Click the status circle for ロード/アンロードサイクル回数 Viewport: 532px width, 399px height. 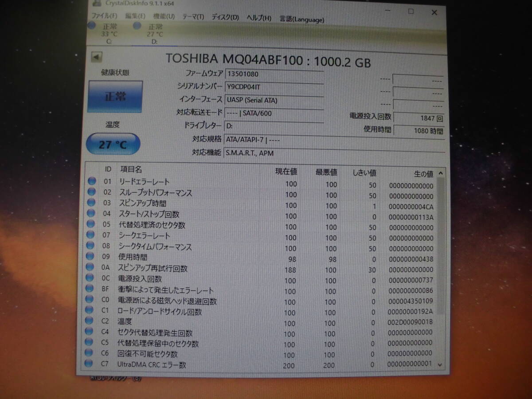coord(90,309)
